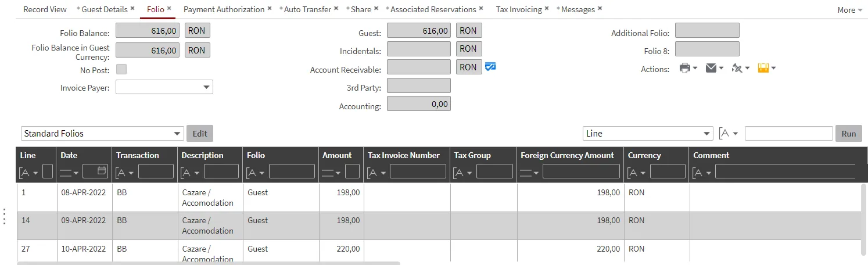
Task: Open Foreign Currency Amount filter operator
Action: [x=530, y=173]
